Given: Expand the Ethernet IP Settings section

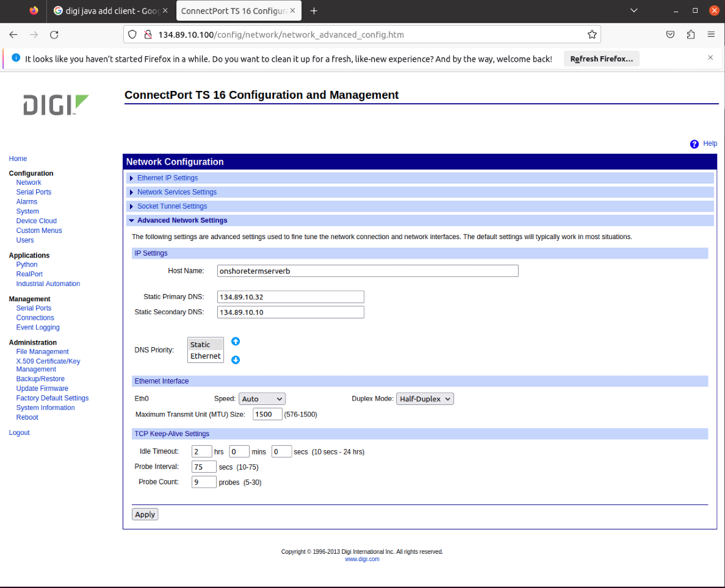Looking at the screenshot, I should tap(167, 177).
